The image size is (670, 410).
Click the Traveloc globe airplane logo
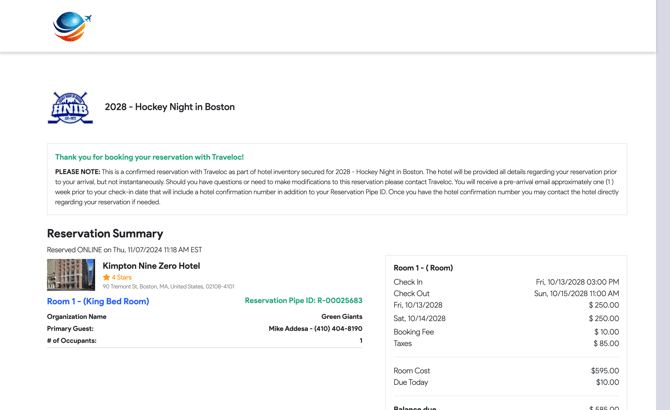(72, 26)
